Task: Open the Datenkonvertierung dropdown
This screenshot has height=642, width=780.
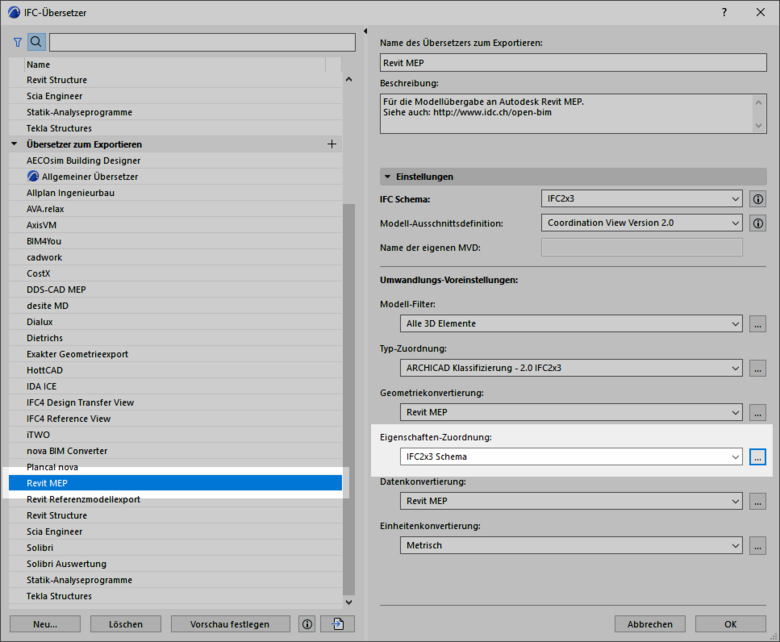Action: pyautogui.click(x=571, y=501)
